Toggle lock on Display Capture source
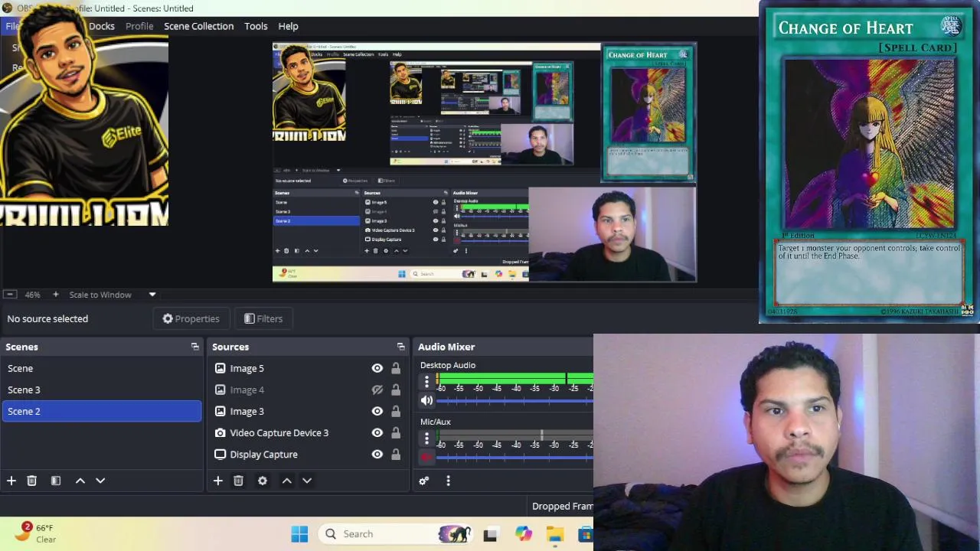This screenshot has height=551, width=980. point(396,454)
